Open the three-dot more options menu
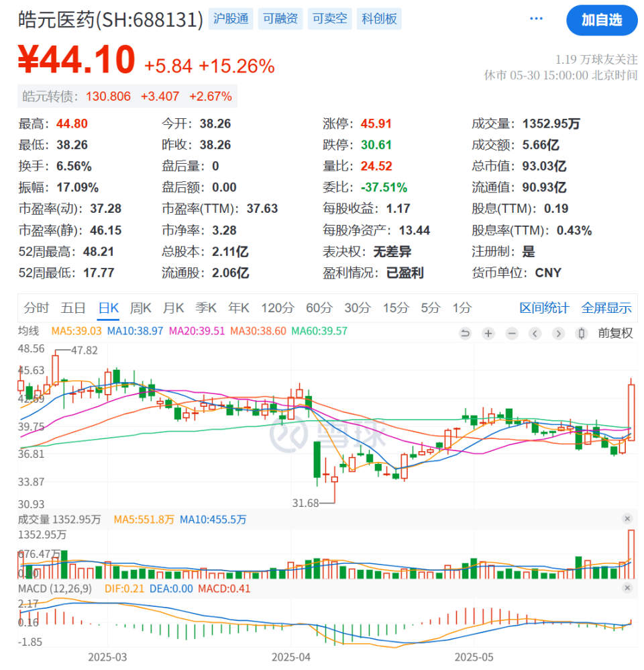The image size is (644, 670). [535, 18]
